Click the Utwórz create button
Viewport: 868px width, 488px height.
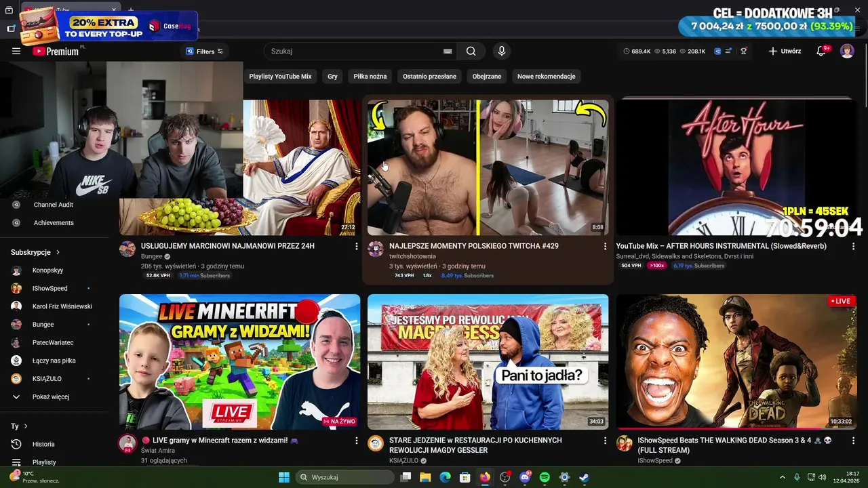tap(785, 51)
